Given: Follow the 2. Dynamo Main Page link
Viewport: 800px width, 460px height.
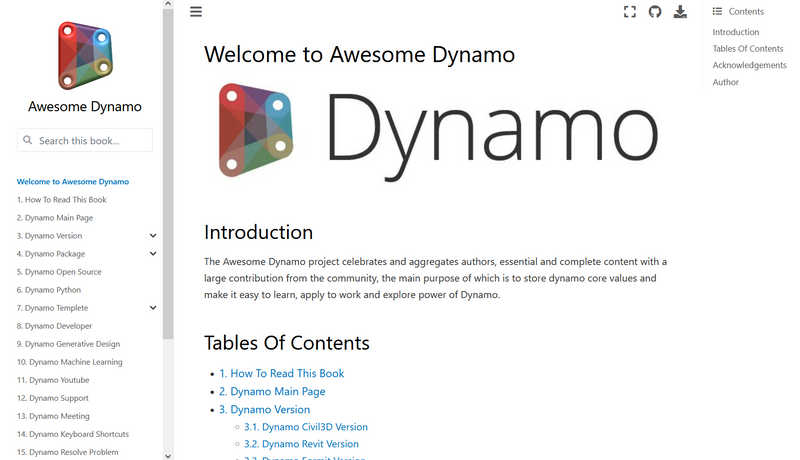Looking at the screenshot, I should [272, 392].
